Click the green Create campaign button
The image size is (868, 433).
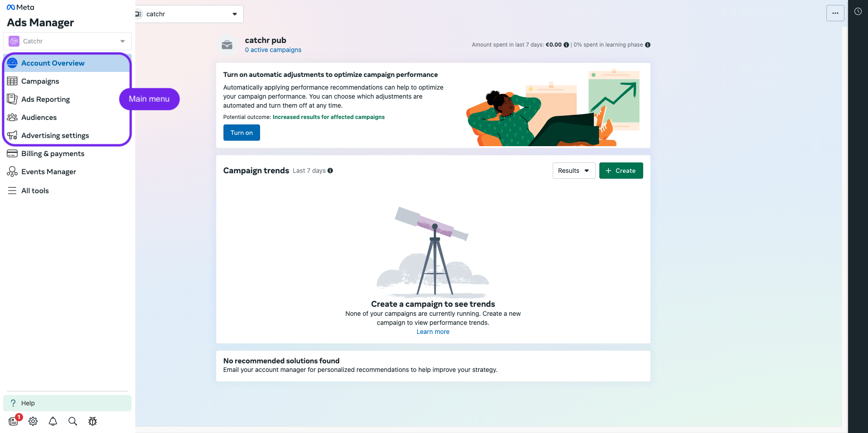[621, 171]
